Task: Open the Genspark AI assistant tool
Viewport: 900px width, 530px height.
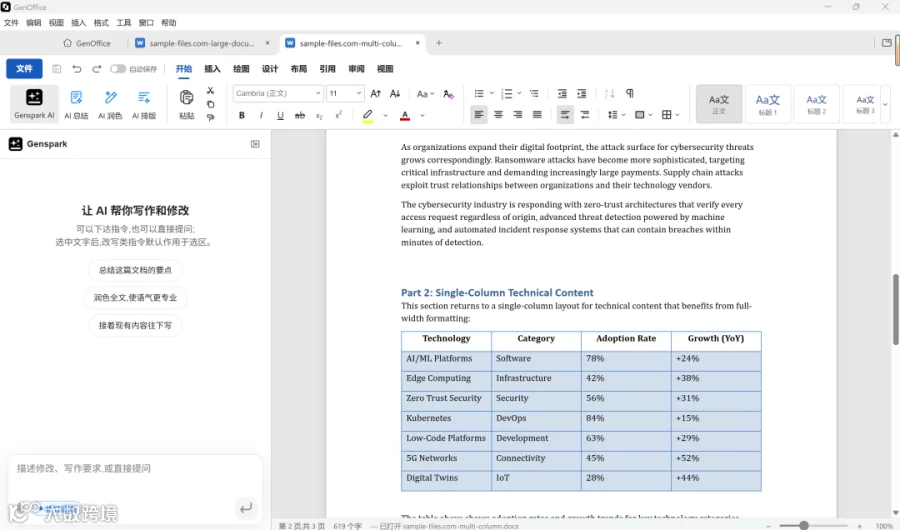Action: [x=34, y=103]
